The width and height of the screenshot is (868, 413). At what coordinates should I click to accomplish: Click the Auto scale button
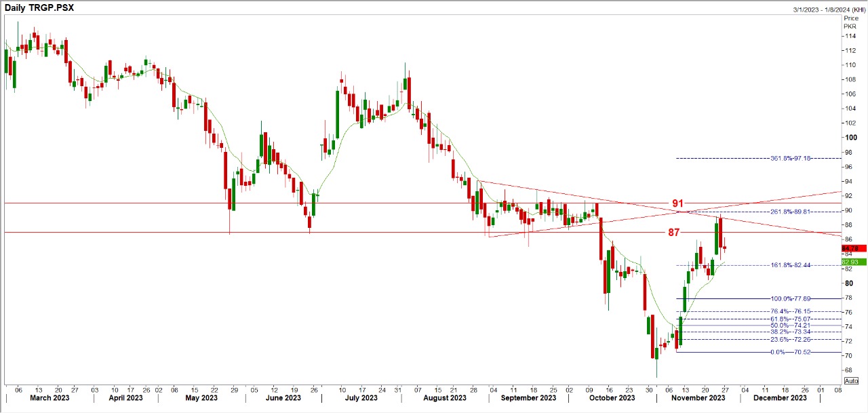tap(851, 380)
